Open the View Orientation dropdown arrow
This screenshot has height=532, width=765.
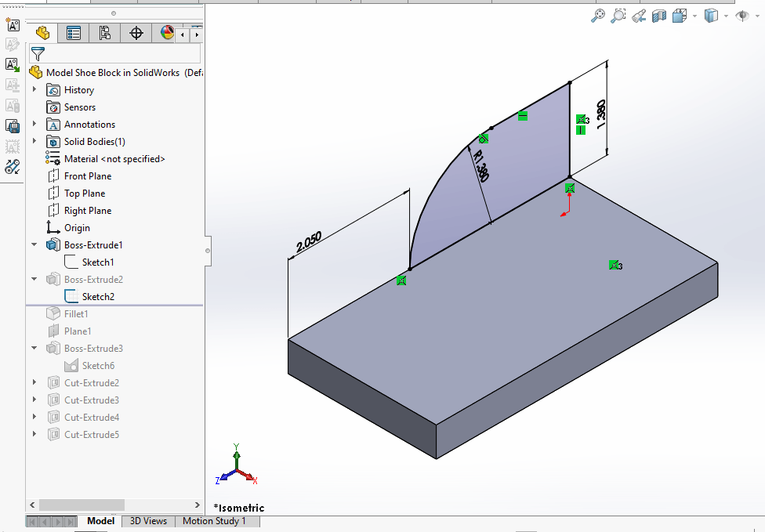click(694, 16)
